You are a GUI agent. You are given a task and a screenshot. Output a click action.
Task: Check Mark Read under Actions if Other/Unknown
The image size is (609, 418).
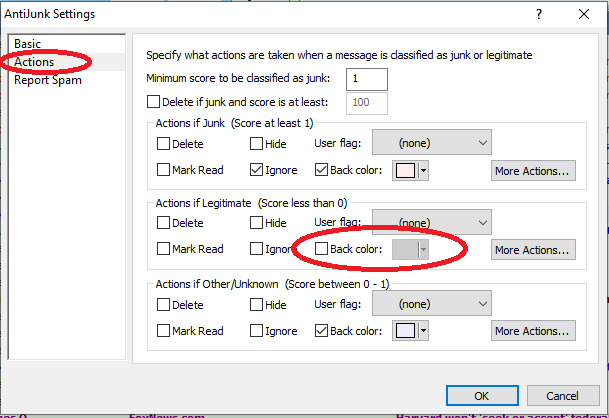[x=163, y=331]
